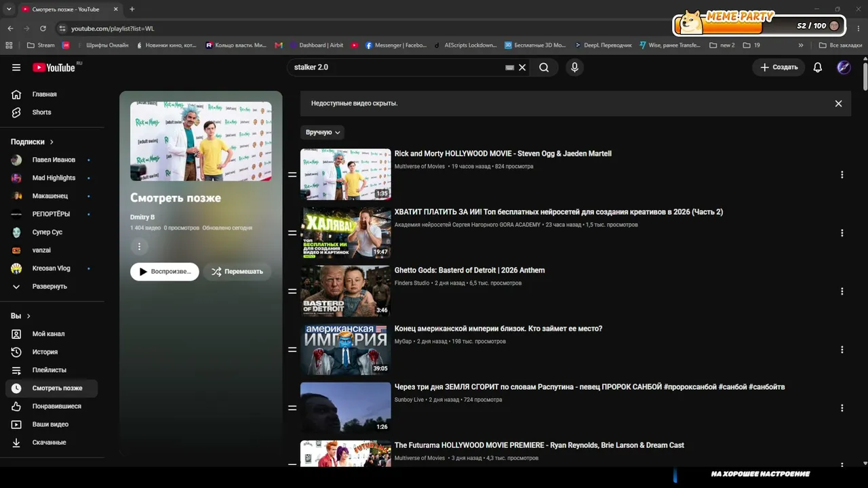This screenshot has height=488, width=868.
Task: Show hidden bookmarks with the double chevron
Action: point(801,45)
